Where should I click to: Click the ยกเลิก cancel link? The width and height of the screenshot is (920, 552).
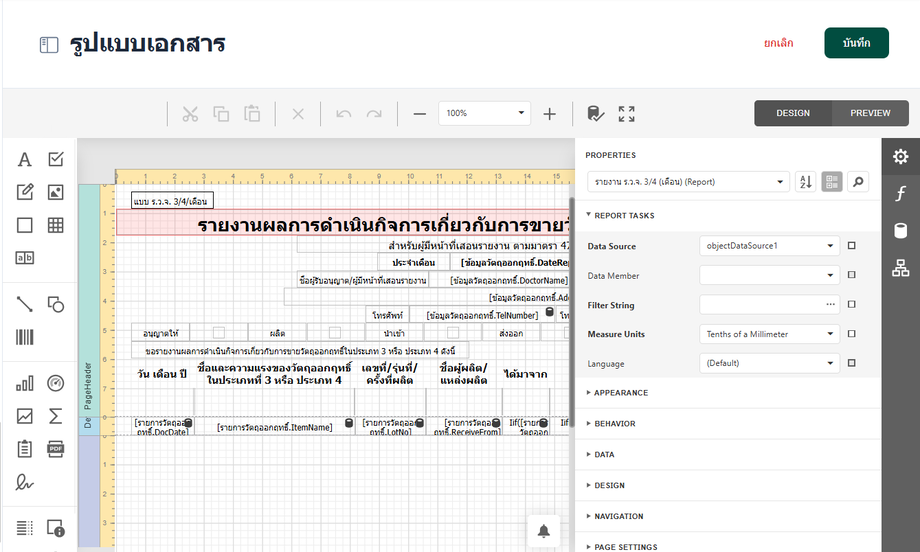tap(779, 43)
